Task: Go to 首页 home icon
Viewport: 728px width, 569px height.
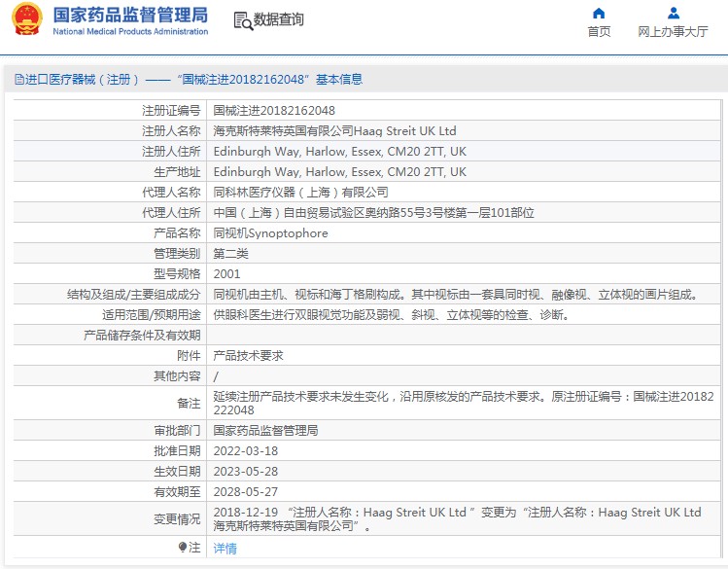Action: click(x=599, y=13)
